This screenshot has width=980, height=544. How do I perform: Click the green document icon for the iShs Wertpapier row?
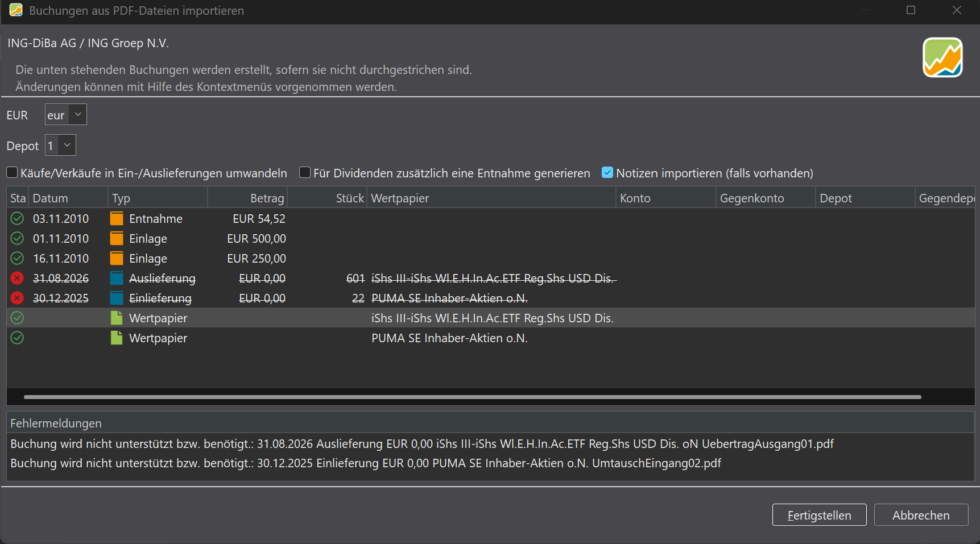pyautogui.click(x=117, y=318)
